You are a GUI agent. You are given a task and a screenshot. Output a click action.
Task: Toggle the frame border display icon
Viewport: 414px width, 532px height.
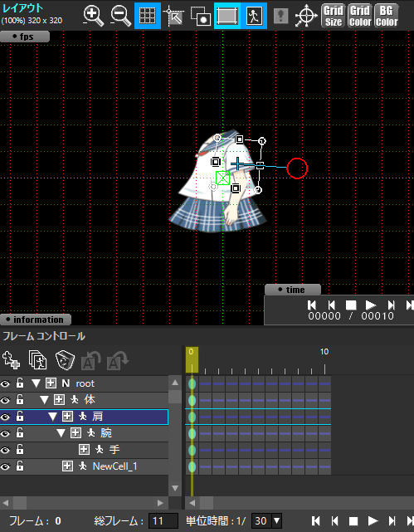227,16
